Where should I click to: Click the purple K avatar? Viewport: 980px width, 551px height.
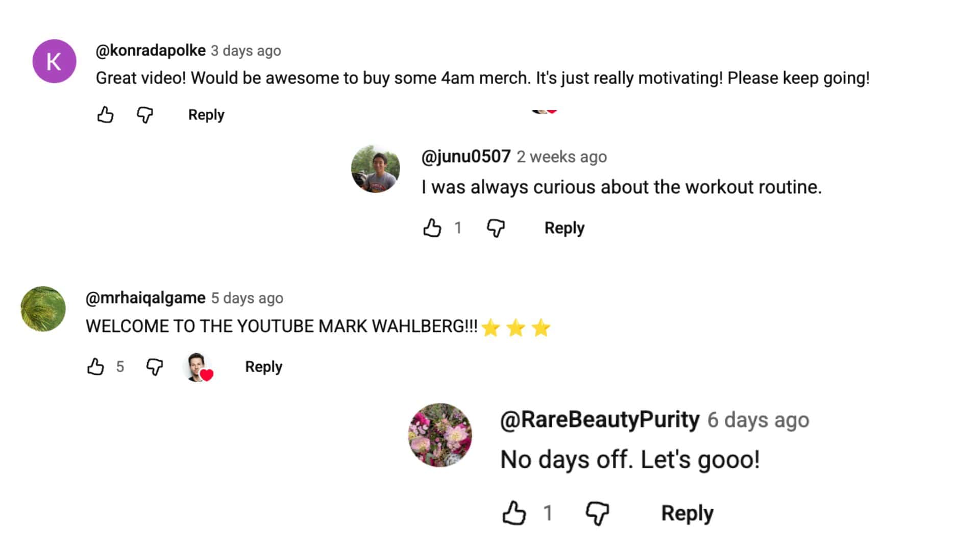(x=54, y=61)
